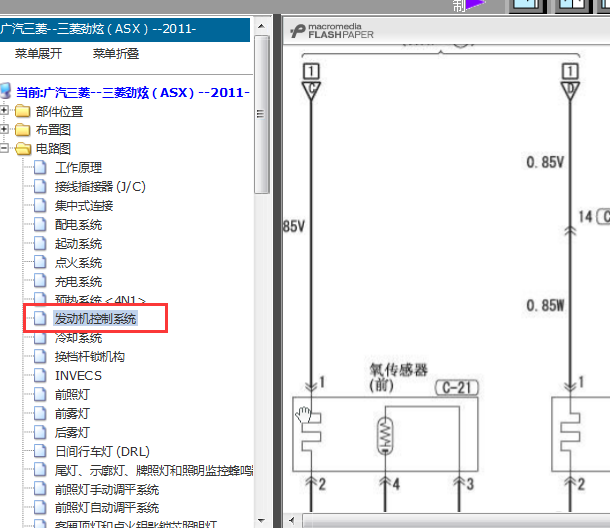Open the 前照灯 diagram
The image size is (610, 528).
click(72, 395)
